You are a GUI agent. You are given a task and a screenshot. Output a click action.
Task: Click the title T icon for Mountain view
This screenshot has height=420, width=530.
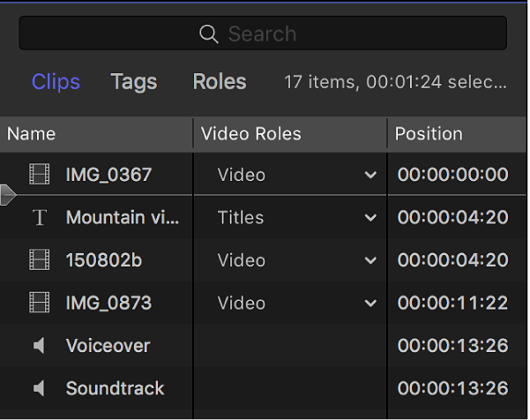click(x=39, y=218)
